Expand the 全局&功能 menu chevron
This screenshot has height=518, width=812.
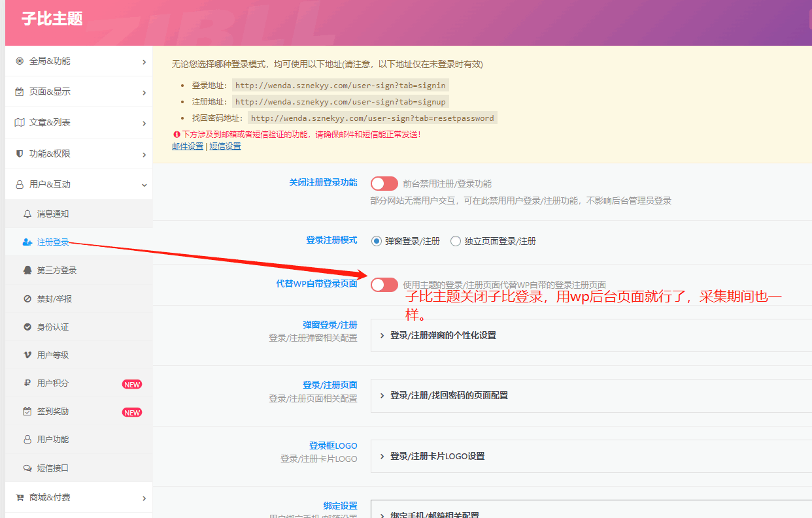tap(144, 62)
